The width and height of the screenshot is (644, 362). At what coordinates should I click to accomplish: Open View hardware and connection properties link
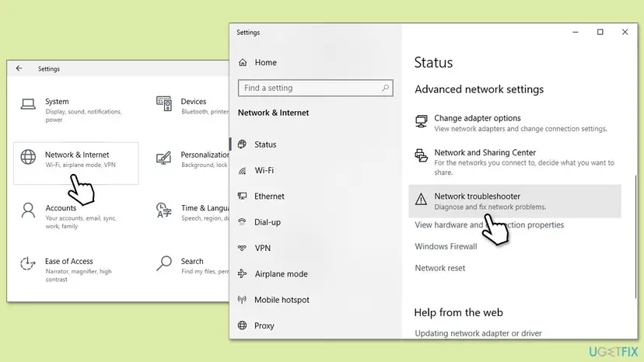[489, 225]
